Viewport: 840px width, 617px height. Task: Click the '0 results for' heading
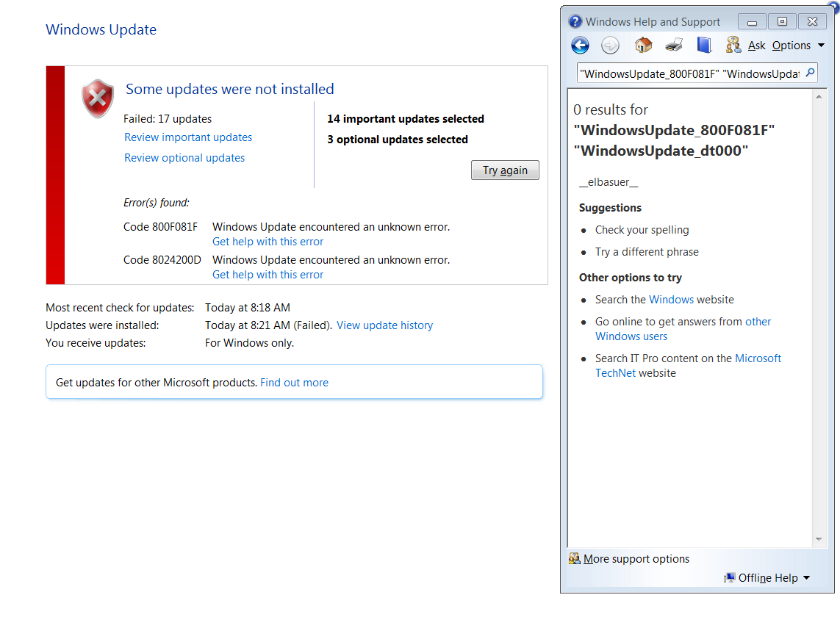(x=611, y=109)
